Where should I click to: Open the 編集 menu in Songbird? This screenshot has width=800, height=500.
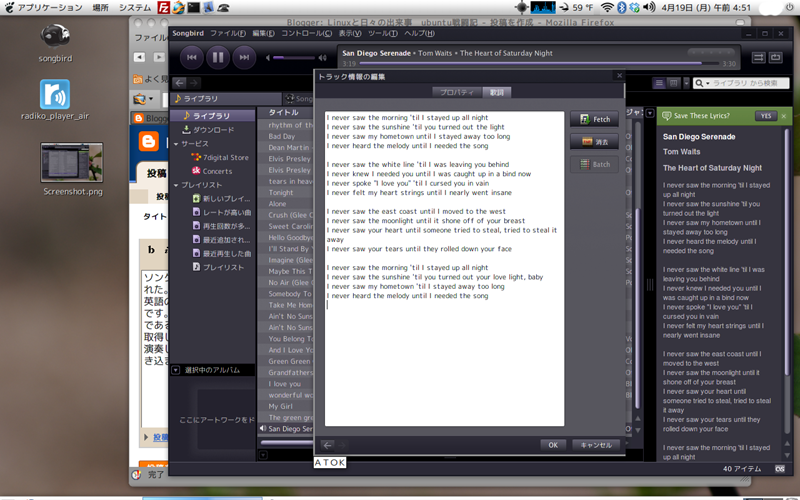click(263, 33)
